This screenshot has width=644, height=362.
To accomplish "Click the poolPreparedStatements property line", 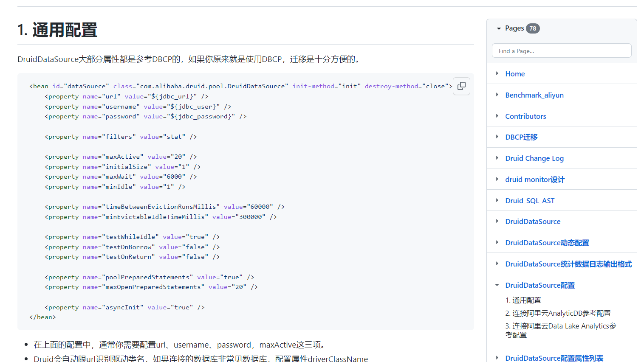I will [x=149, y=277].
